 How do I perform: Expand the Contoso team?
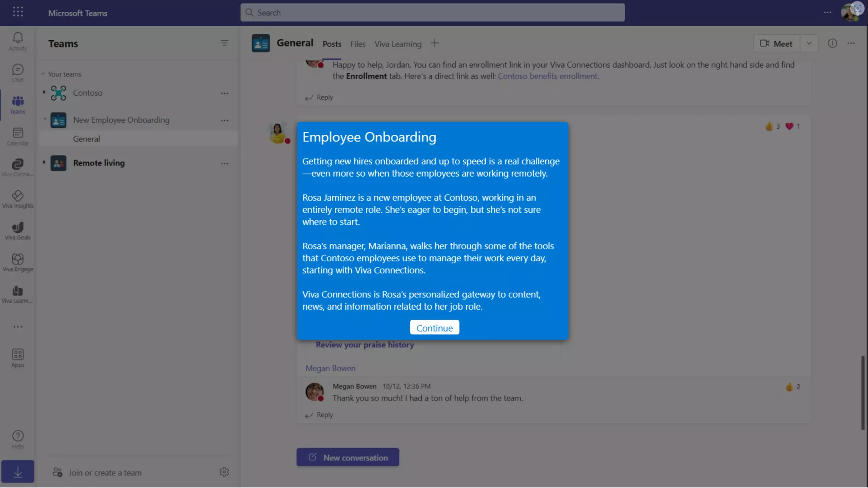pos(44,92)
